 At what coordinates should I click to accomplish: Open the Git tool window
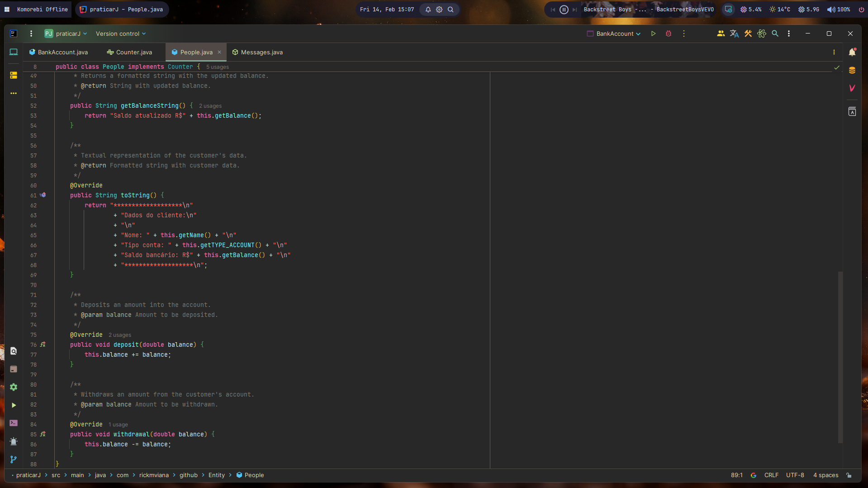point(14,459)
